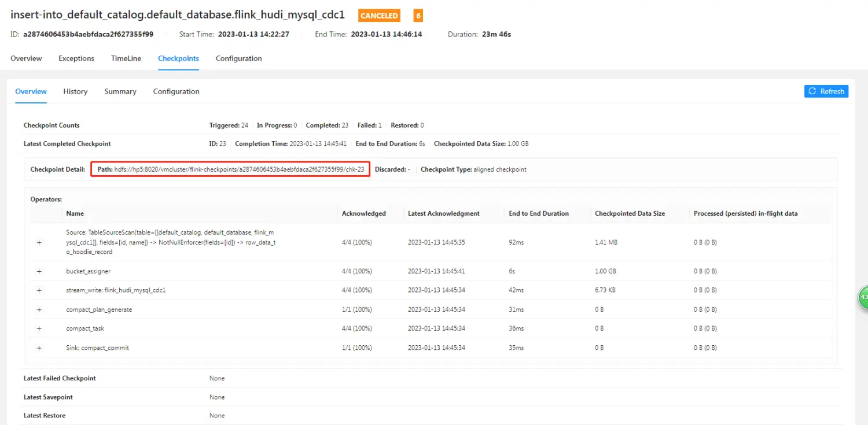Image resolution: width=868 pixels, height=425 pixels.
Task: Expand the compact_plan_generate operator row
Action: click(x=39, y=310)
